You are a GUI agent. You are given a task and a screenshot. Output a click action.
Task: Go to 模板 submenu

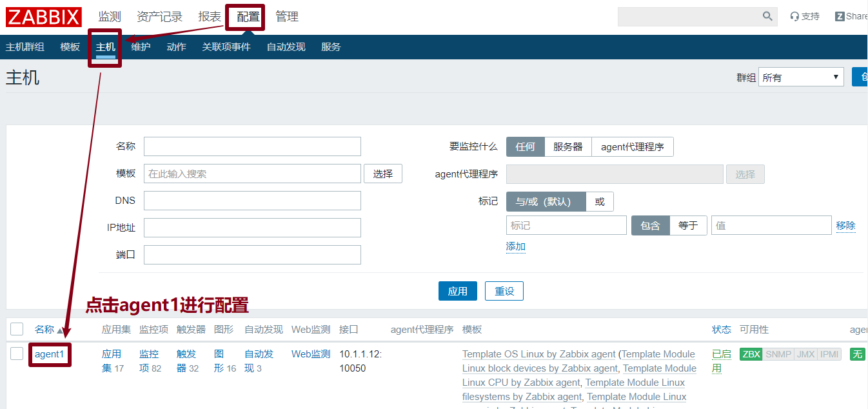[x=70, y=47]
